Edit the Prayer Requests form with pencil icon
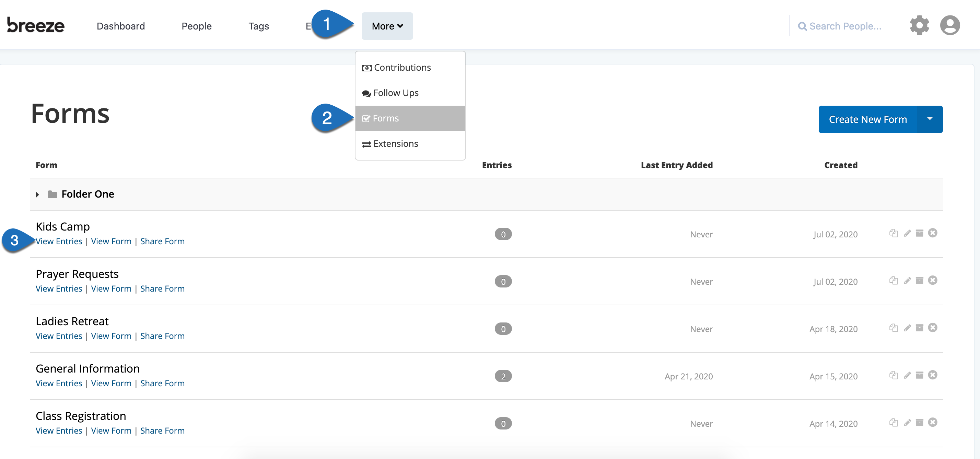The image size is (980, 459). point(907,281)
